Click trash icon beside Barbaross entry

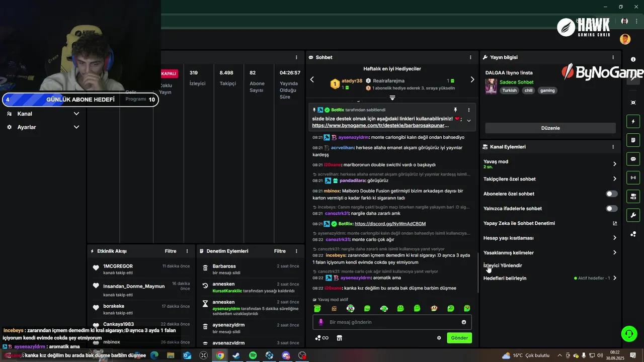[x=205, y=268]
